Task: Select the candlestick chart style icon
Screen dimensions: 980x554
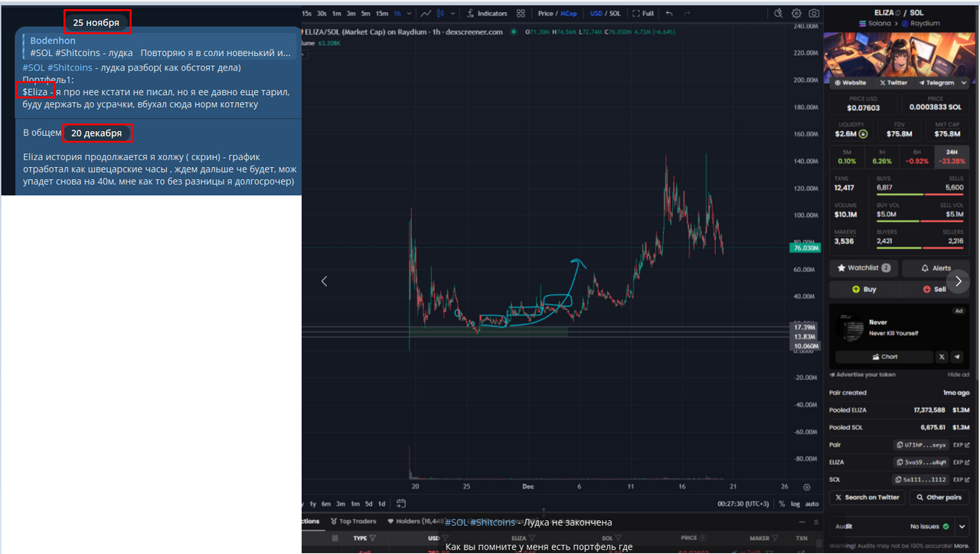Action: pyautogui.click(x=442, y=13)
